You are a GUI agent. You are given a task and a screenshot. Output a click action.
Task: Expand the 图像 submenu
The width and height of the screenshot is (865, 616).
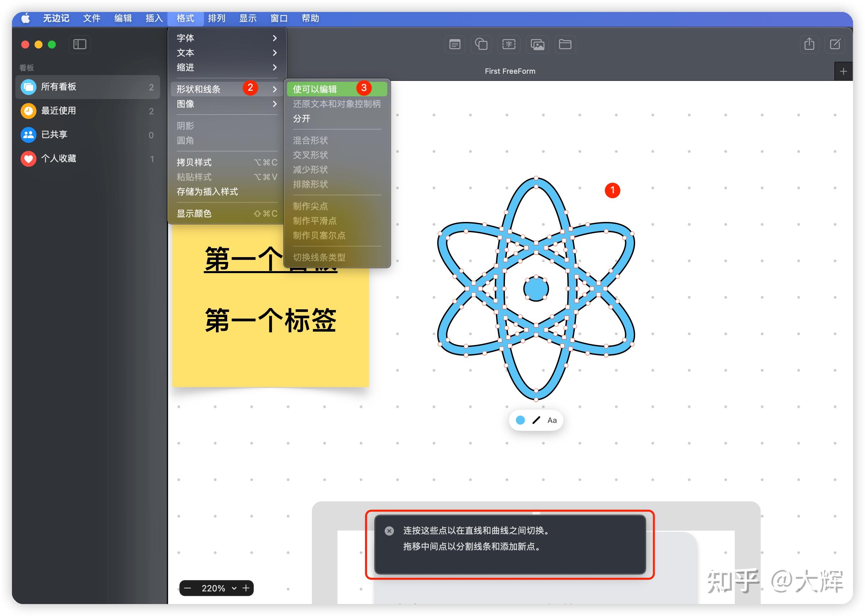click(x=227, y=104)
